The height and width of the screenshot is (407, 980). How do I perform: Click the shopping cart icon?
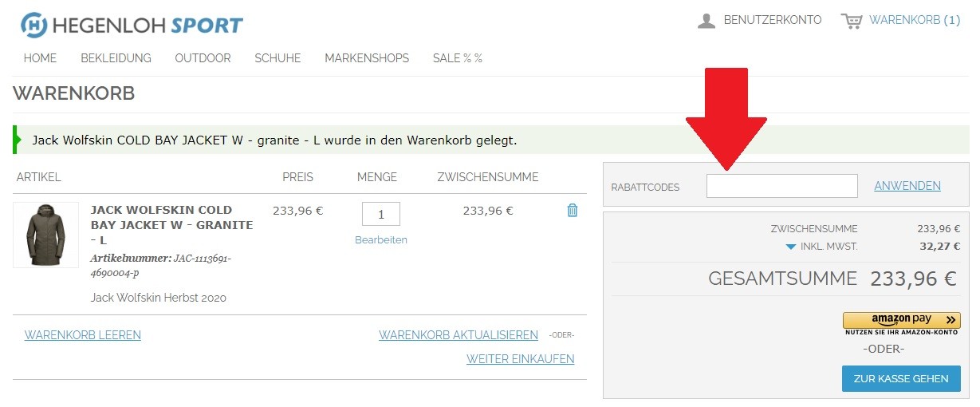pyautogui.click(x=852, y=21)
